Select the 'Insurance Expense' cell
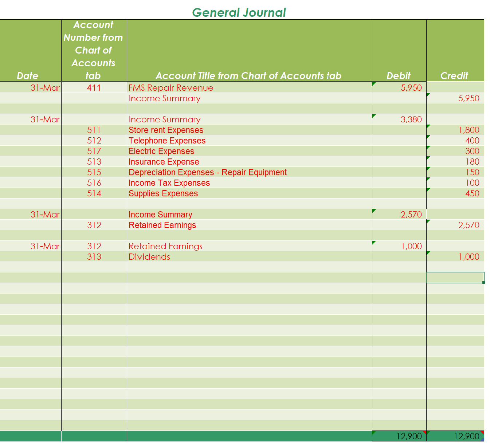 [250, 162]
